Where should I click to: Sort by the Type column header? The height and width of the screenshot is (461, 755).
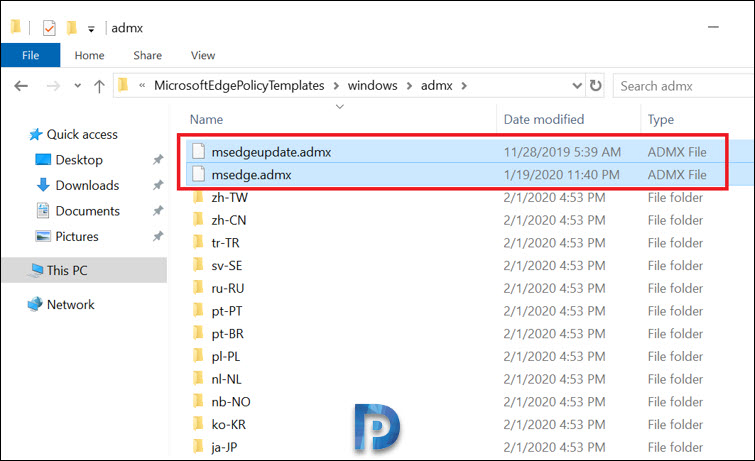tap(660, 119)
